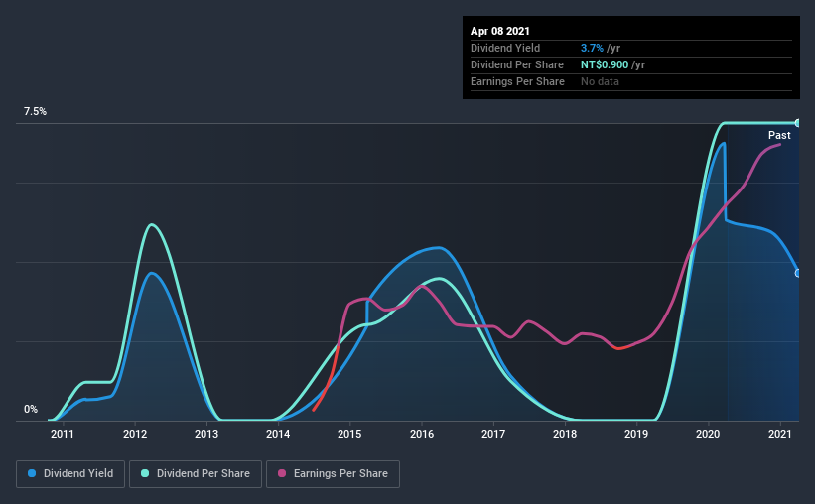Click the Past label in the chart

click(779, 135)
